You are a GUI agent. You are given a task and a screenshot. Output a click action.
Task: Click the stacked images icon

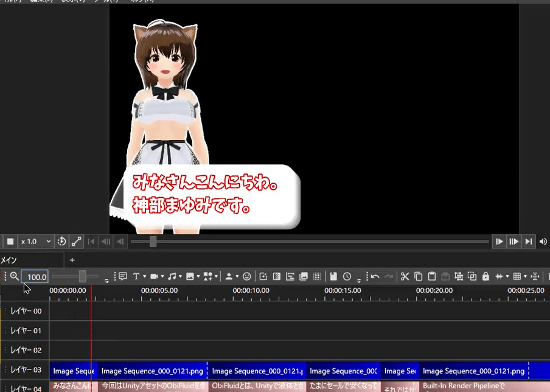304,276
